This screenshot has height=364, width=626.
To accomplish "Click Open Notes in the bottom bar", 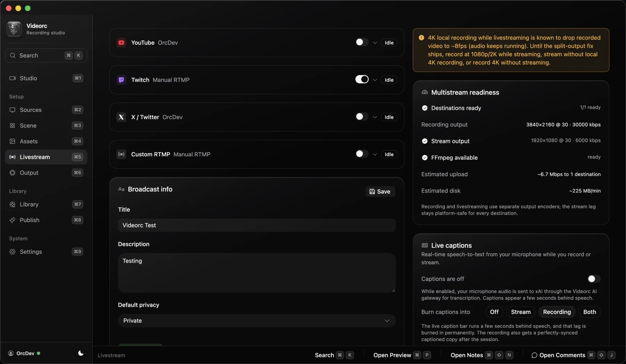I will coord(482,355).
